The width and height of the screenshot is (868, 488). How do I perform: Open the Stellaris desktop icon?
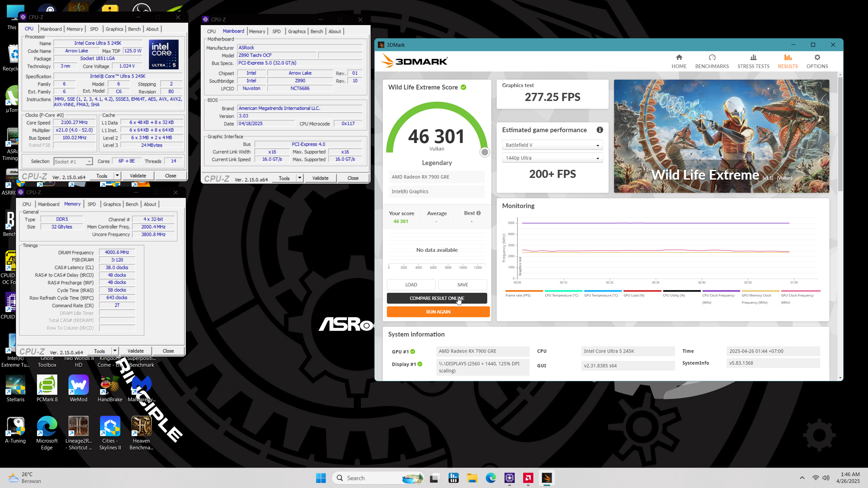16,388
